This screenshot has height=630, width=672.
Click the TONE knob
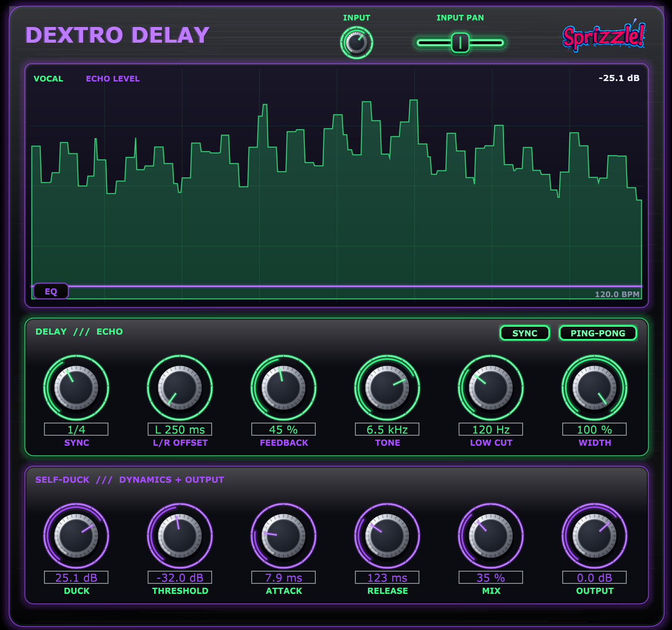click(387, 388)
